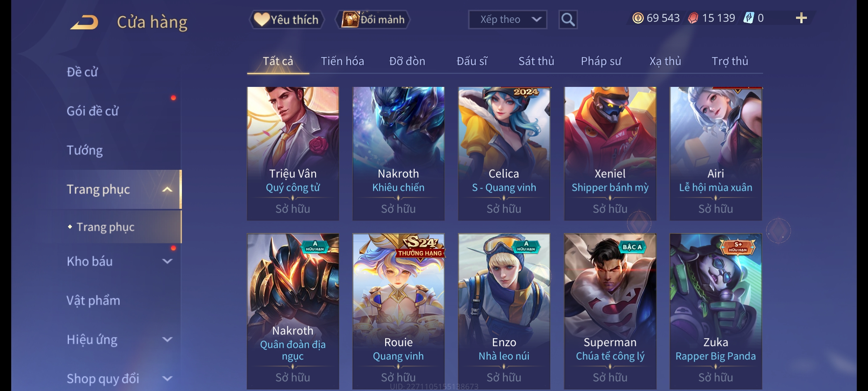Open Đổi mảnh fragment exchange chest
Image resolution: width=868 pixels, height=391 pixels.
(x=373, y=20)
